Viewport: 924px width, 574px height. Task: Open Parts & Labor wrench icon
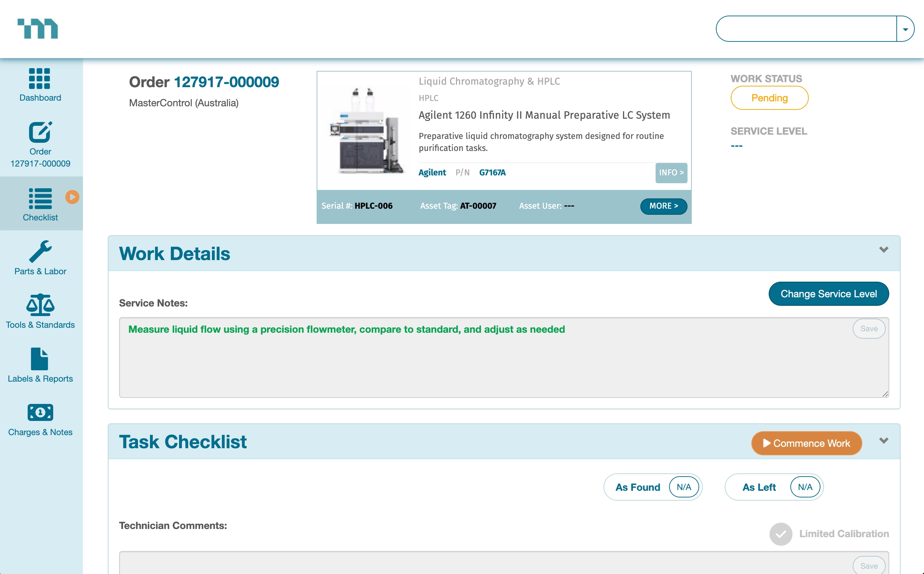(x=40, y=251)
